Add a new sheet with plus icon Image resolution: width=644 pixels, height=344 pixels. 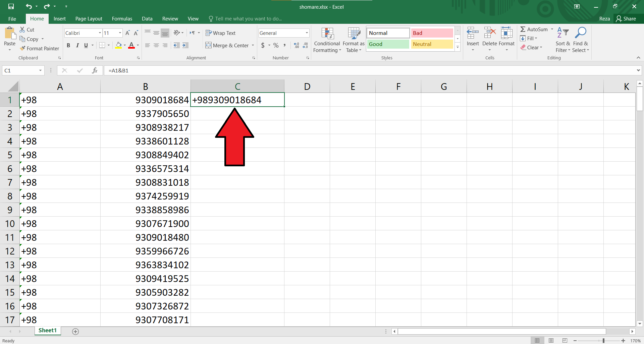click(75, 331)
